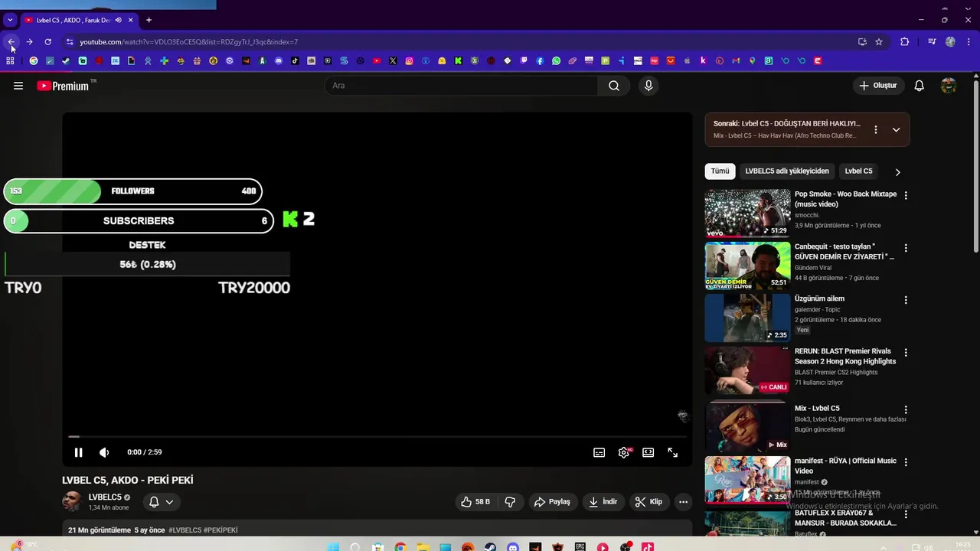Open the YouTube guide hamburger menu
Viewport: 980px width, 551px height.
(18, 86)
